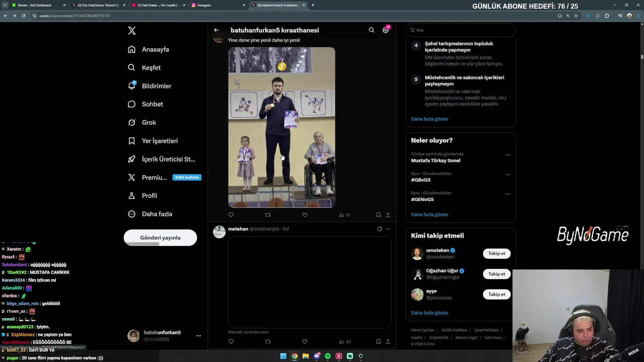Reload the page
Screen dimensions: 644x362
[x=23, y=16]
